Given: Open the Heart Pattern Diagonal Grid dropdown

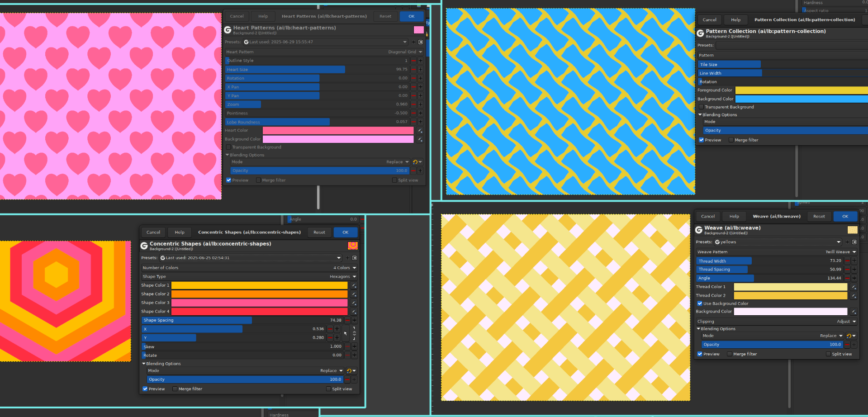Looking at the screenshot, I should click(x=324, y=52).
